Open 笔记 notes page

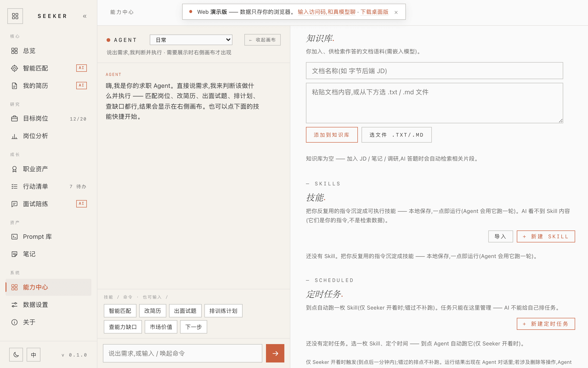[x=48, y=254]
